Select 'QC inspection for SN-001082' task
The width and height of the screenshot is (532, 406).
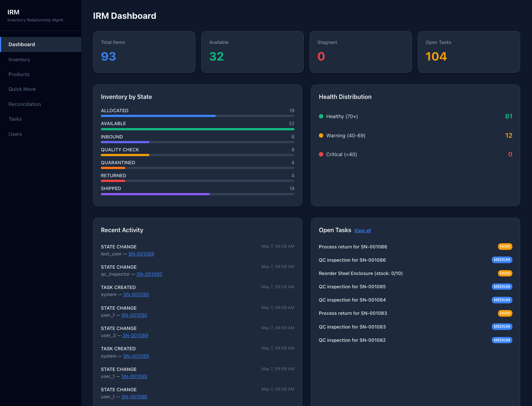coord(352,340)
